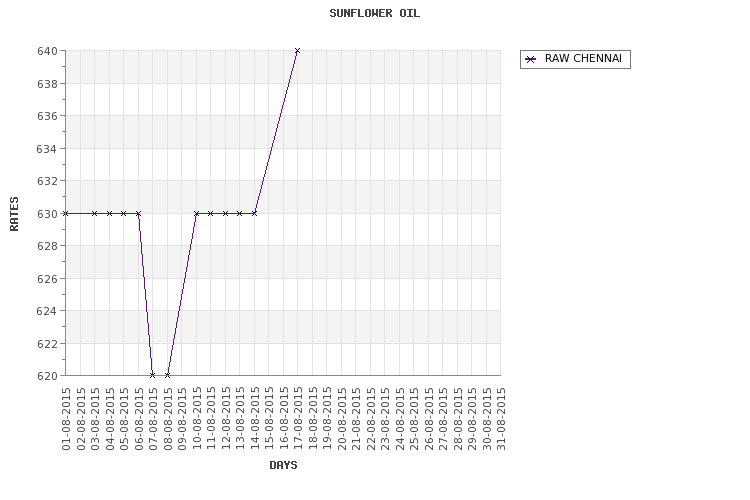
Task: Click the 630 y-axis tick label
Action: tap(47, 214)
